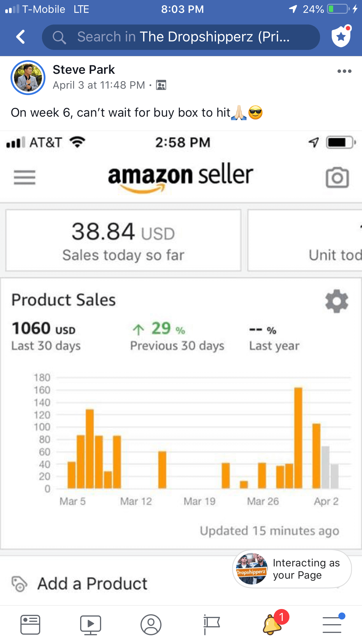Open the More menu tab

click(x=332, y=625)
